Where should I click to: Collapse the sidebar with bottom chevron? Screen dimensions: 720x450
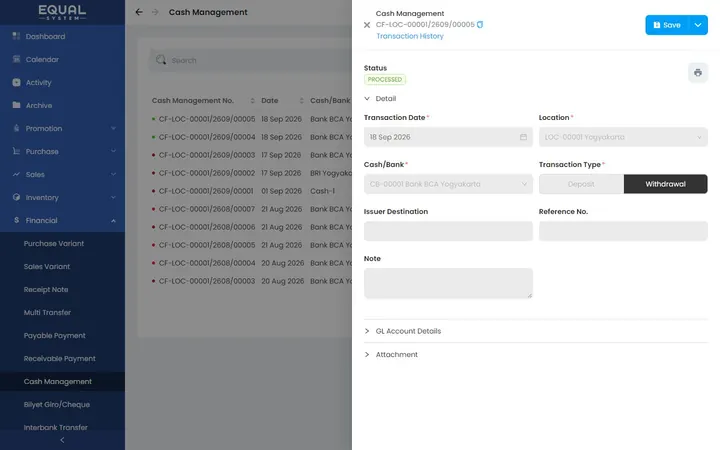point(62,440)
